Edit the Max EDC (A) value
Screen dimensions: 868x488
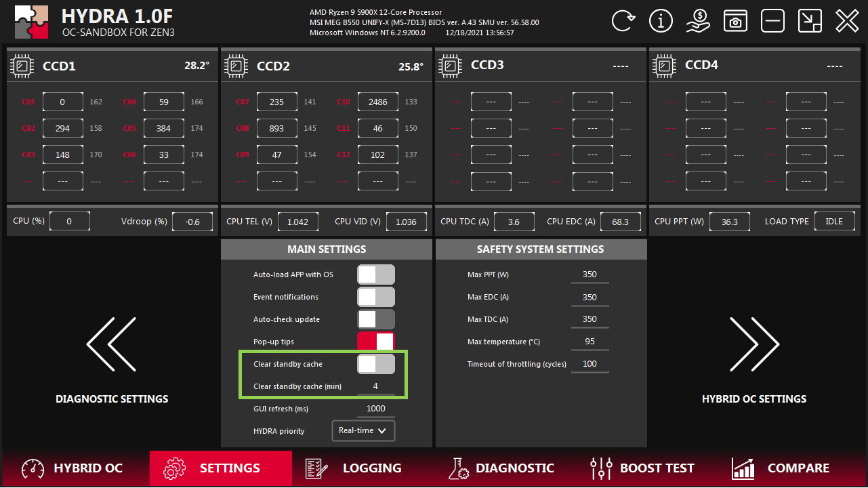(590, 297)
